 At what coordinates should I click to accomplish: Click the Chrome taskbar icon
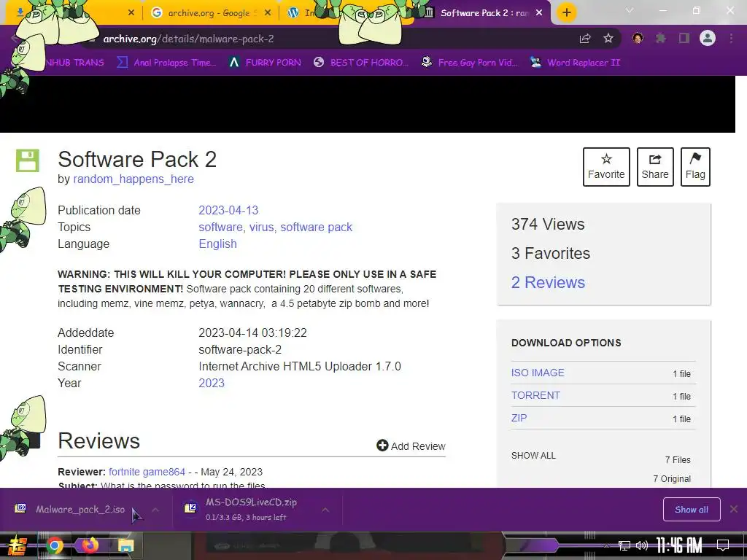point(55,545)
